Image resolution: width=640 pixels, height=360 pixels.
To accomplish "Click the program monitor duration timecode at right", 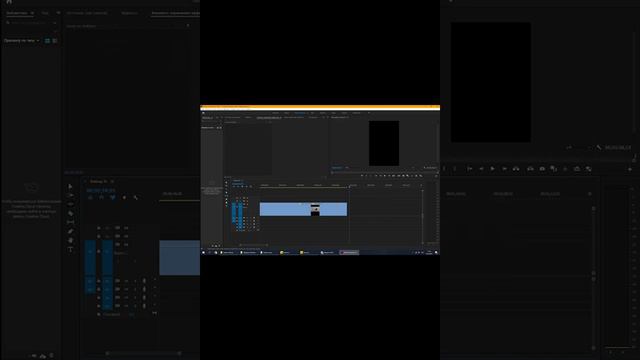I will (618, 147).
